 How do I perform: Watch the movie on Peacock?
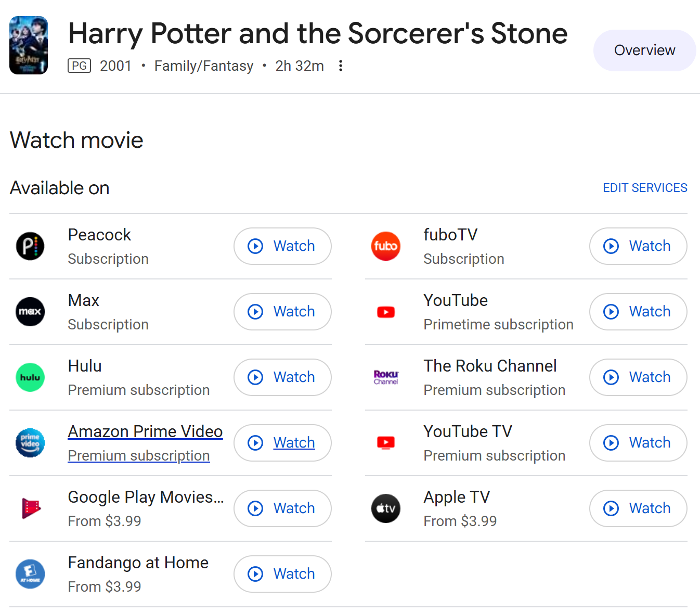click(x=282, y=246)
